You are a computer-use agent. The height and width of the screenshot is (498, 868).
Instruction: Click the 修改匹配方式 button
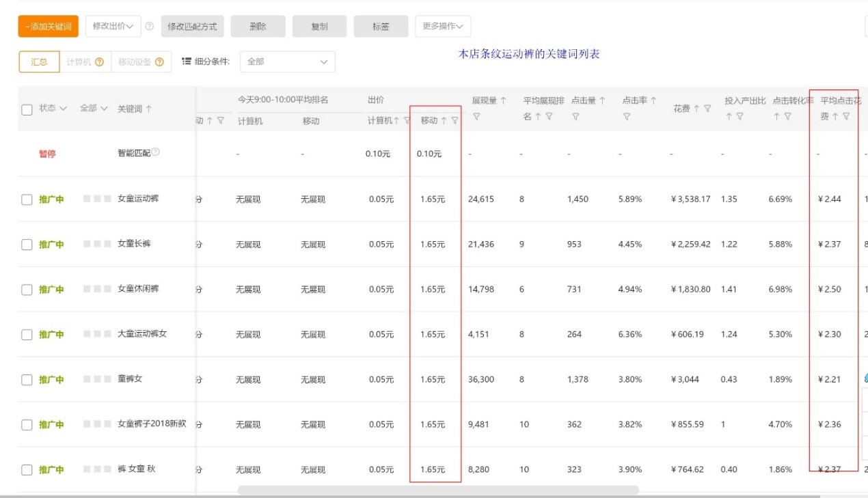pos(193,26)
